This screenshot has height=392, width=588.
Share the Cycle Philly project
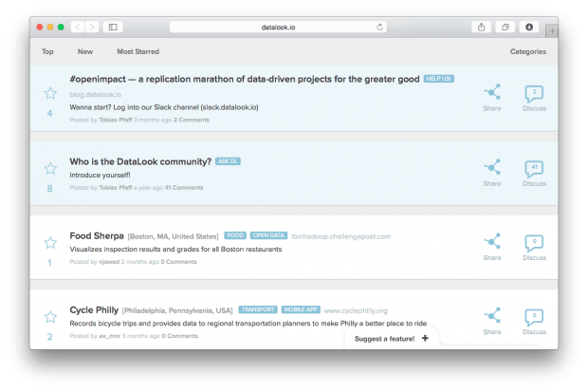[x=491, y=315]
